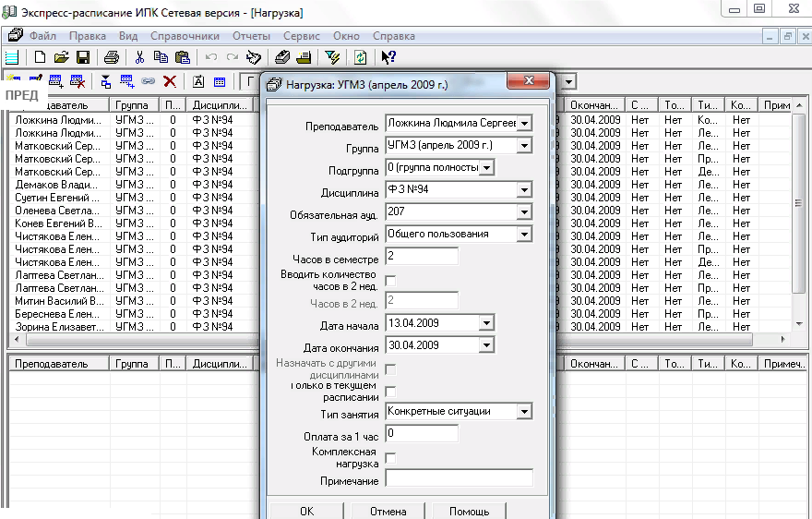Open the 'Справочники' menu
Image resolution: width=812 pixels, height=519 pixels.
(184, 36)
